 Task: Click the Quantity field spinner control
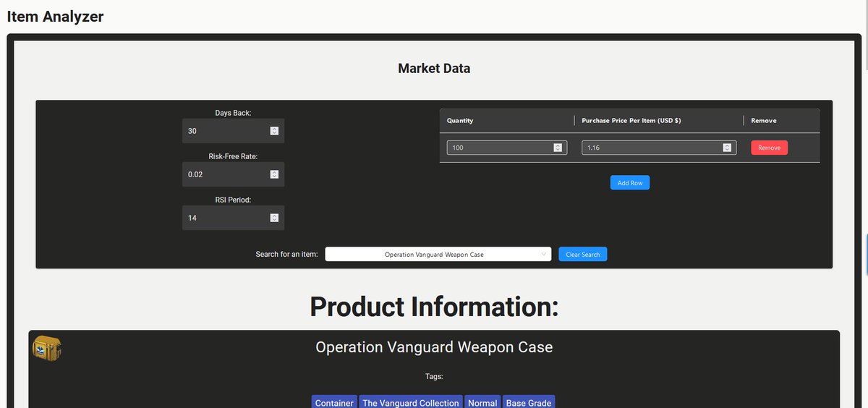557,148
